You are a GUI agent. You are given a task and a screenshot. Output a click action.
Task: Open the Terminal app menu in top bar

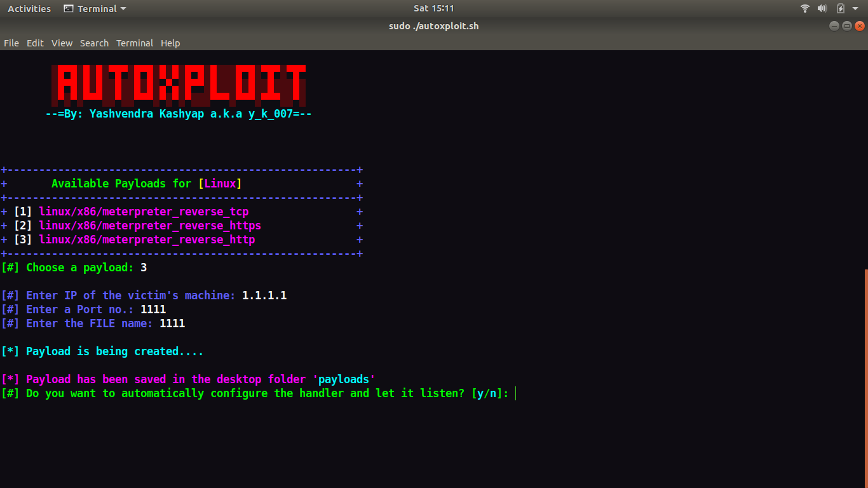coord(95,9)
